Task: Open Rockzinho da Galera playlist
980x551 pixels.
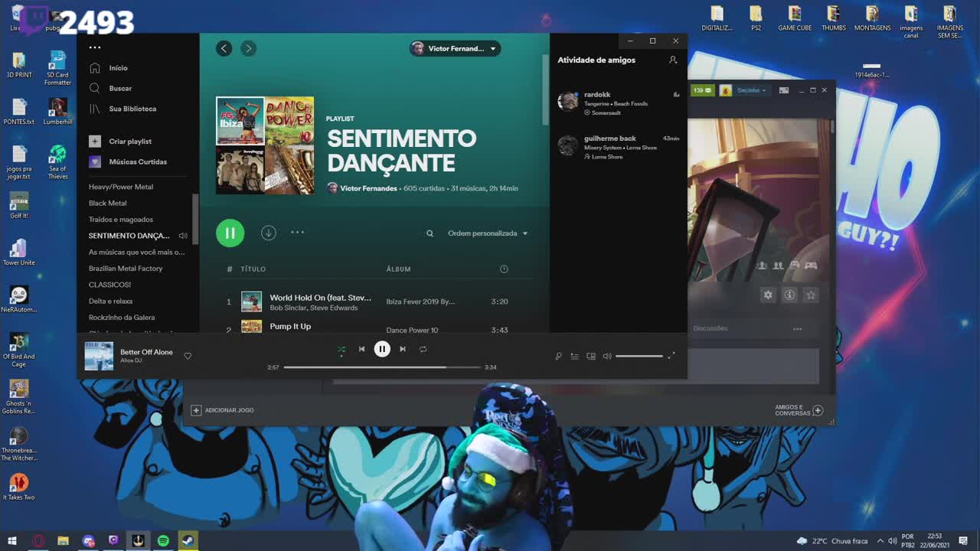Action: point(122,318)
